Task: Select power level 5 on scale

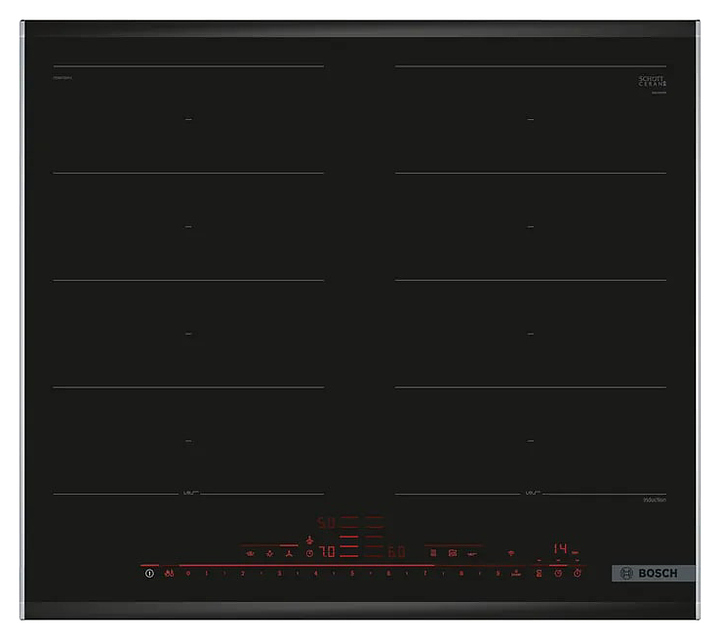Action: tap(352, 573)
